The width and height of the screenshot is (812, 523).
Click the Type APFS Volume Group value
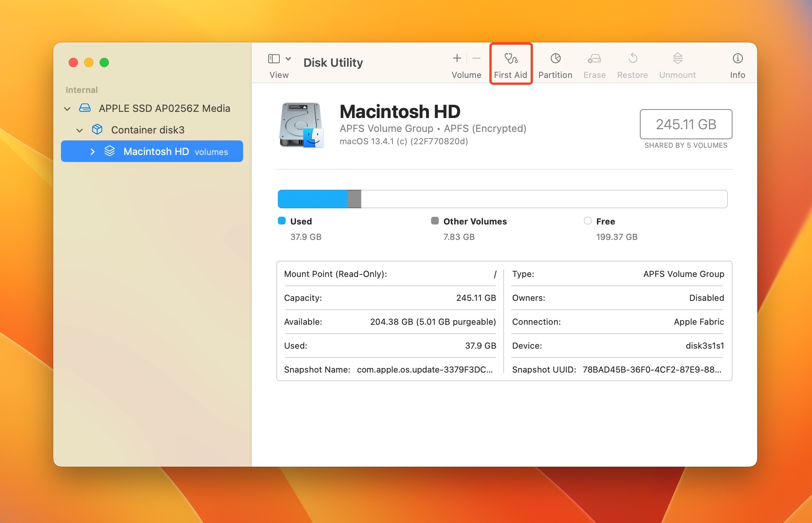[x=683, y=274]
